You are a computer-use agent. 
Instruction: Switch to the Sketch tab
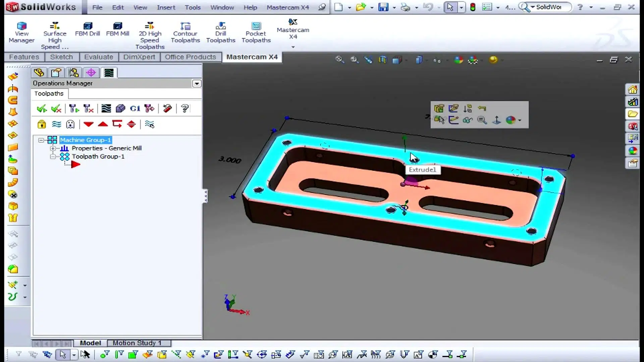coord(61,57)
